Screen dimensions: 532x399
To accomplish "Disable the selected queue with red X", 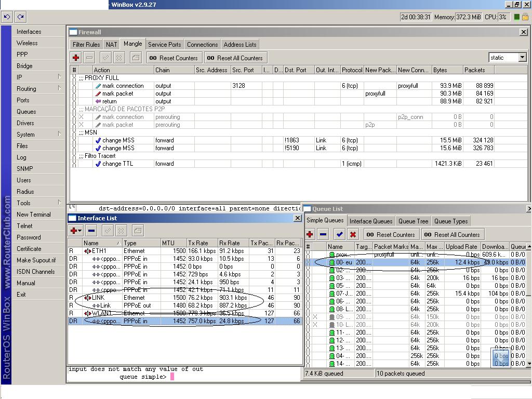I will click(x=353, y=234).
